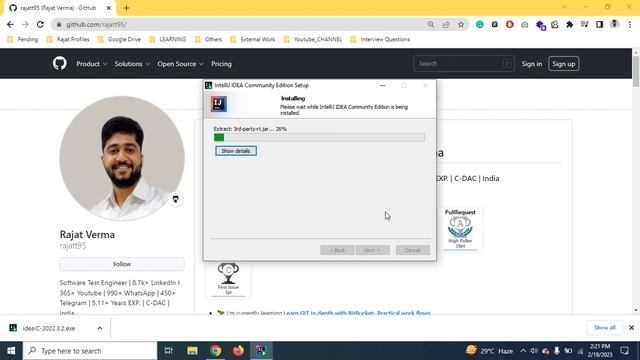
Task: Open Task View on the taskbar
Action: click(x=168, y=351)
